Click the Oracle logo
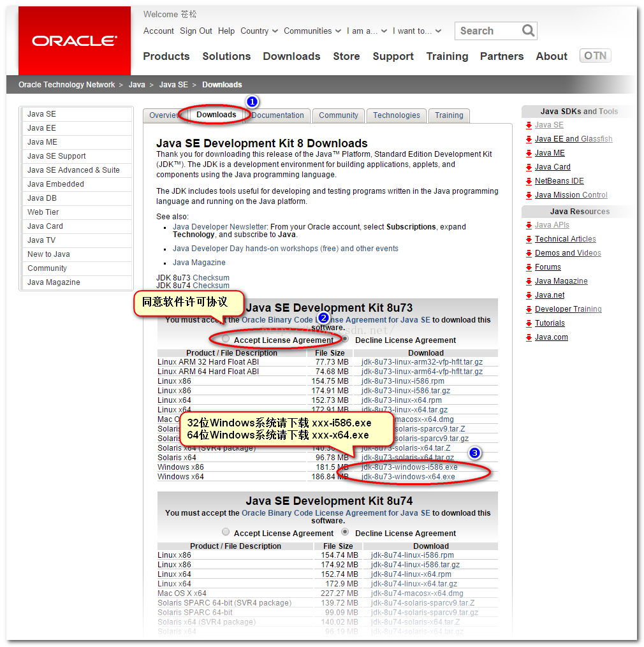Screen dimensions: 644x647 75,40
